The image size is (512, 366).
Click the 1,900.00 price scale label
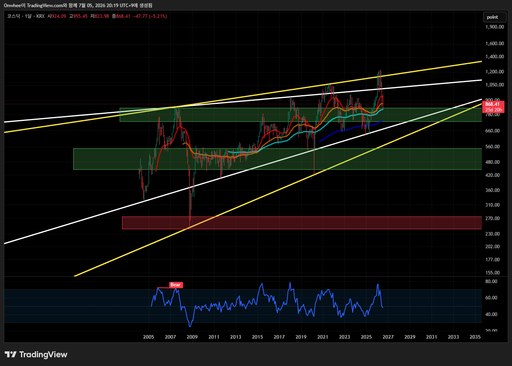coord(495,27)
